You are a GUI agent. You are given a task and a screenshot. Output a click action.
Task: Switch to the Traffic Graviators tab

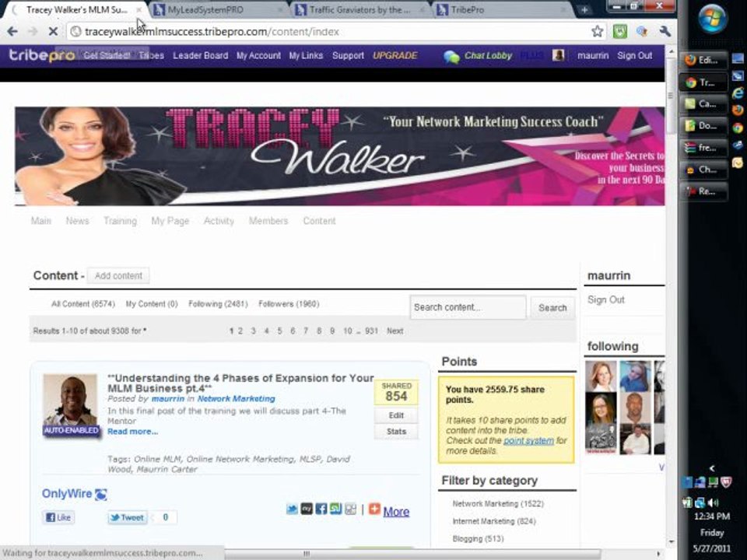click(359, 10)
